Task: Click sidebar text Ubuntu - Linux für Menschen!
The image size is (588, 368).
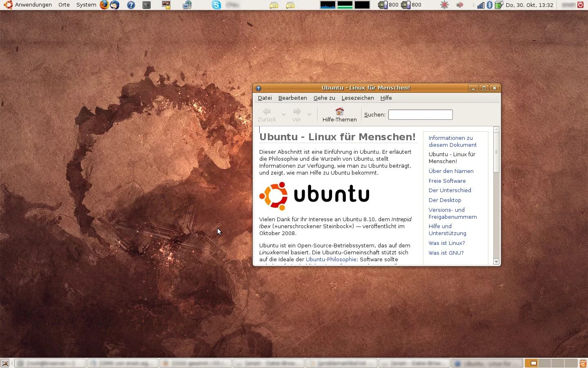Action: pyautogui.click(x=452, y=158)
